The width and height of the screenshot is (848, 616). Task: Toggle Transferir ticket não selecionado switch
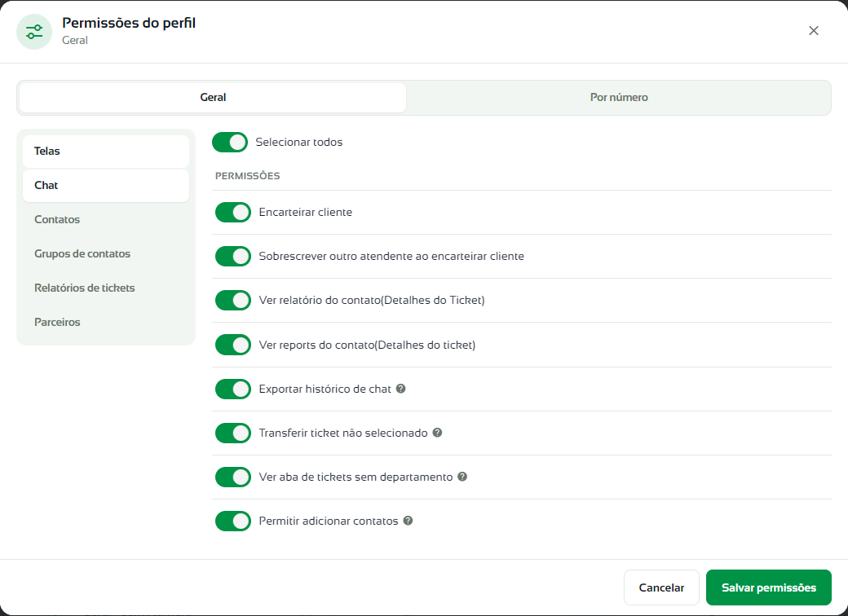coord(233,433)
